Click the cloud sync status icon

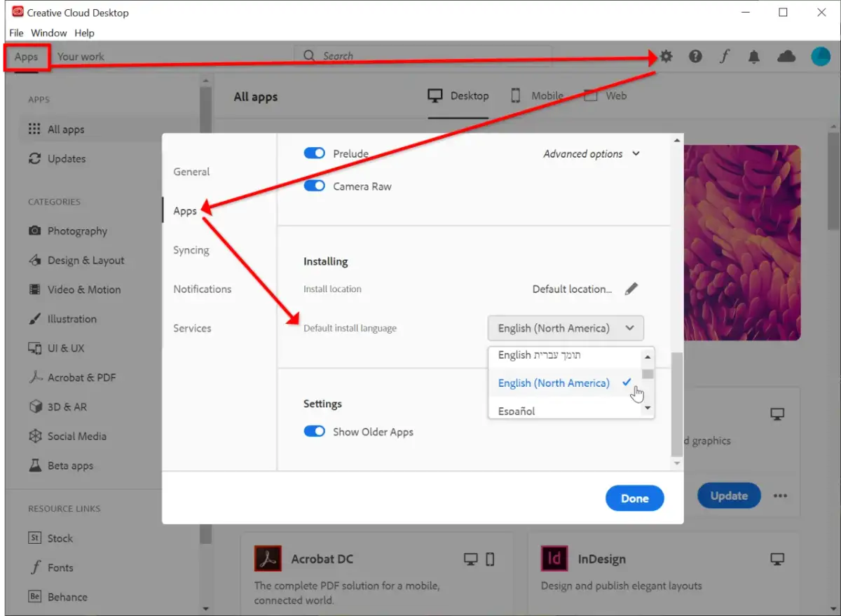(786, 57)
